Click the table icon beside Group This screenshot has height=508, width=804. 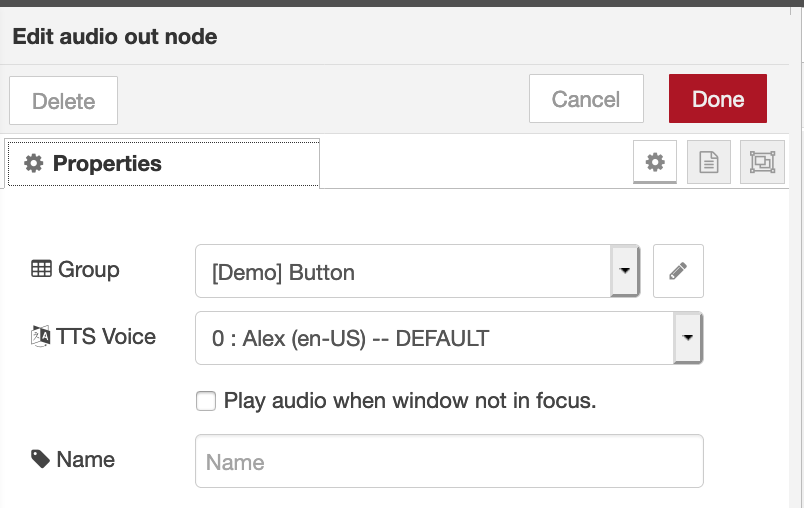point(41,270)
